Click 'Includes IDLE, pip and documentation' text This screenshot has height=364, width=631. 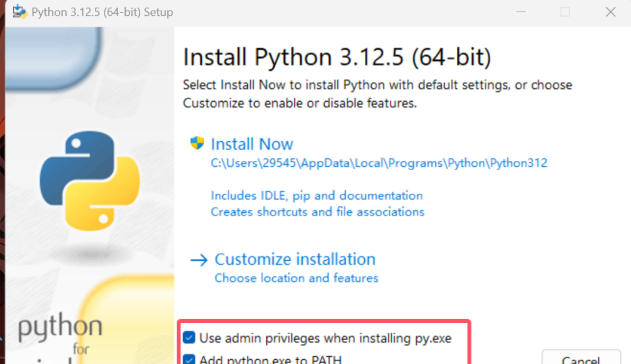(317, 196)
